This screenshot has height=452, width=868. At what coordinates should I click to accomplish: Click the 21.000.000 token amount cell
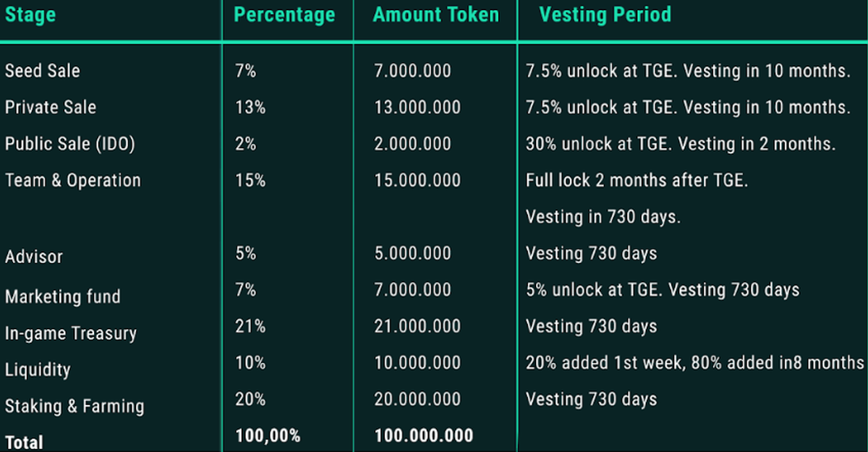pyautogui.click(x=417, y=326)
